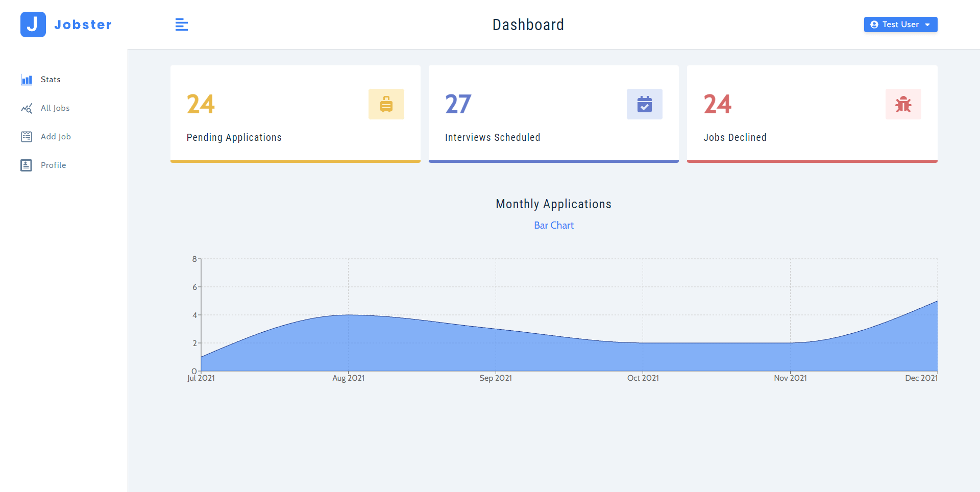The height and width of the screenshot is (492, 980).
Task: Click the calendar check interviews icon
Action: click(x=644, y=104)
